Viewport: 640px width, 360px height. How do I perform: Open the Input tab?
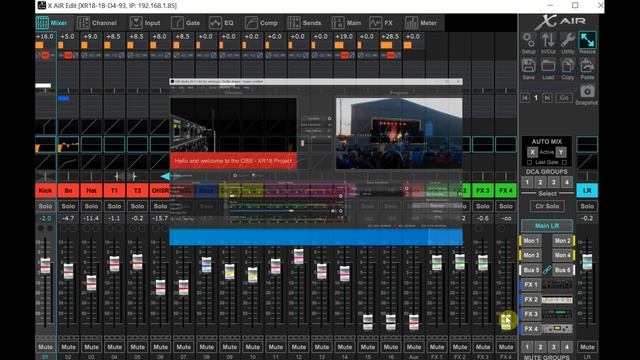(x=145, y=23)
